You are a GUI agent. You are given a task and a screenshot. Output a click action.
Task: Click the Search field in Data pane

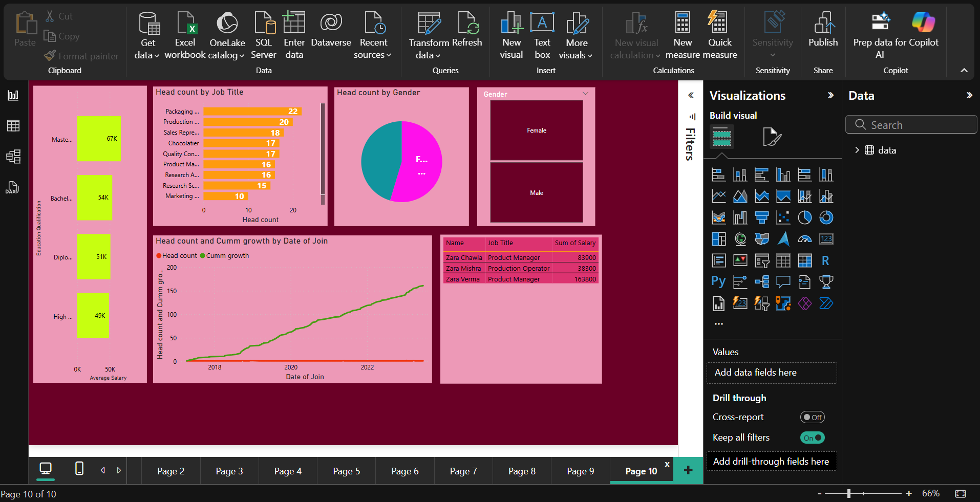tap(911, 125)
